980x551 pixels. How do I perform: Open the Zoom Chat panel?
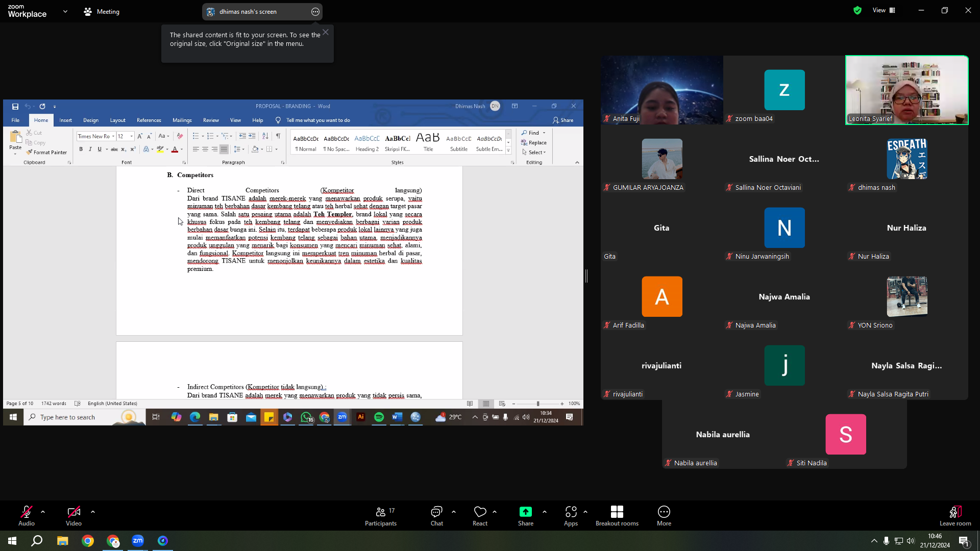pos(437,515)
